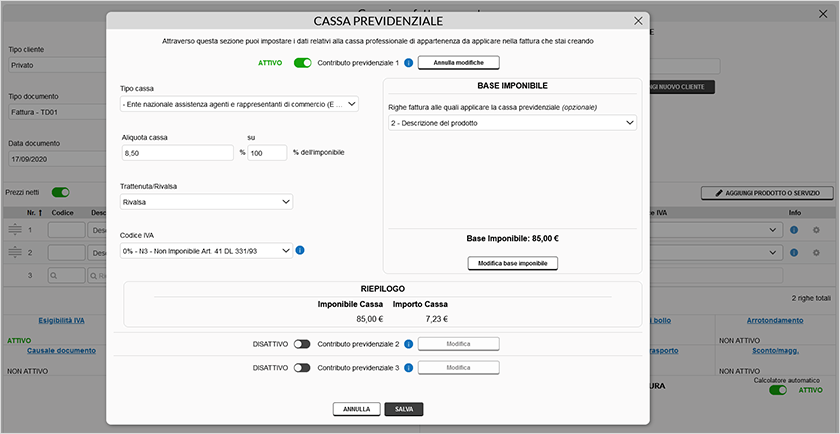Enable Contributo previdenziale 2 switch
840x434 pixels.
[x=302, y=344]
